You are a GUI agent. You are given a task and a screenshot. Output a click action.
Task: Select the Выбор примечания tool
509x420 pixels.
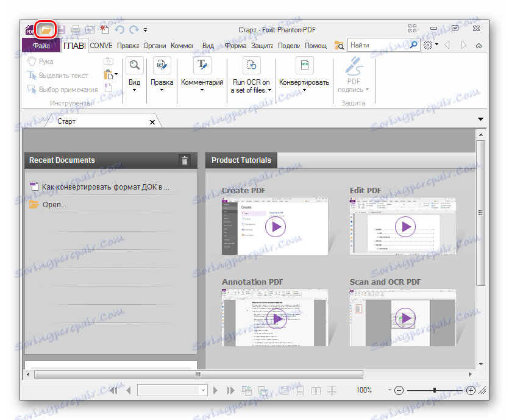(x=62, y=89)
